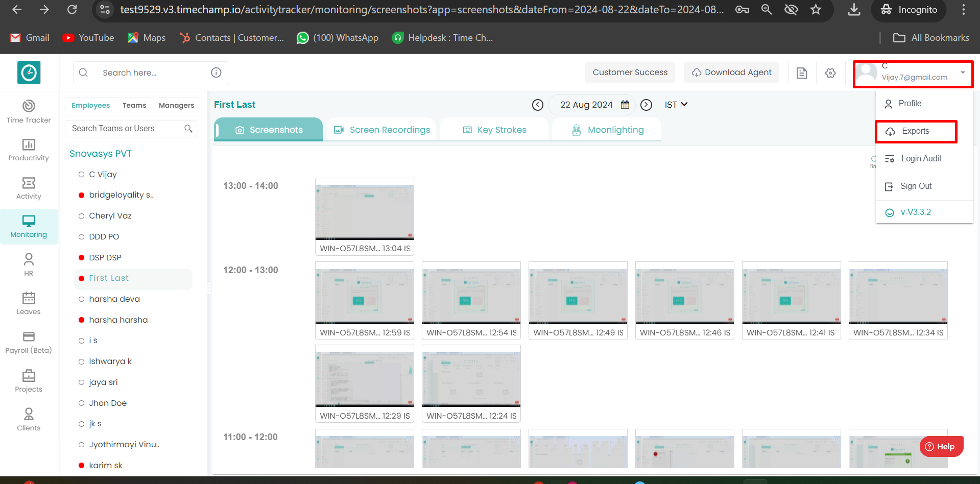
Task: Bookmark this page with the star icon
Action: (816, 9)
